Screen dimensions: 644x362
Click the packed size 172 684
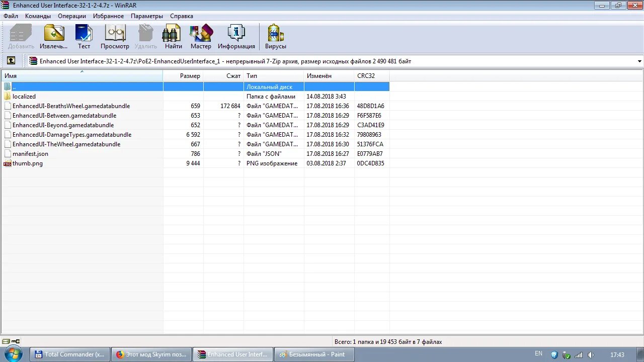point(230,106)
